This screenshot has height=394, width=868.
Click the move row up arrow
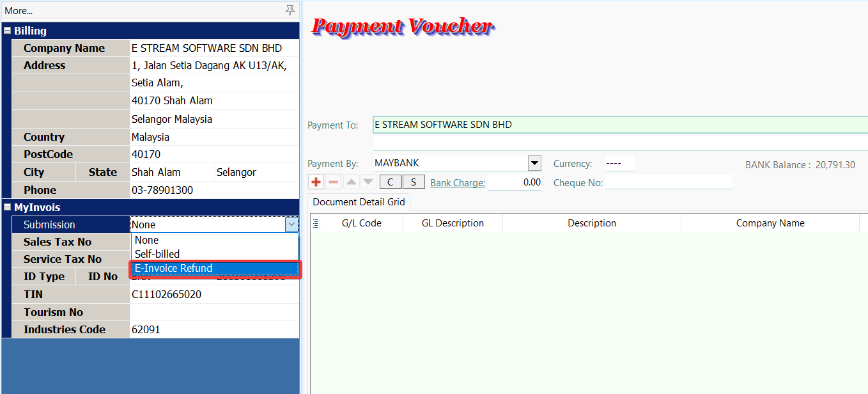coord(351,182)
